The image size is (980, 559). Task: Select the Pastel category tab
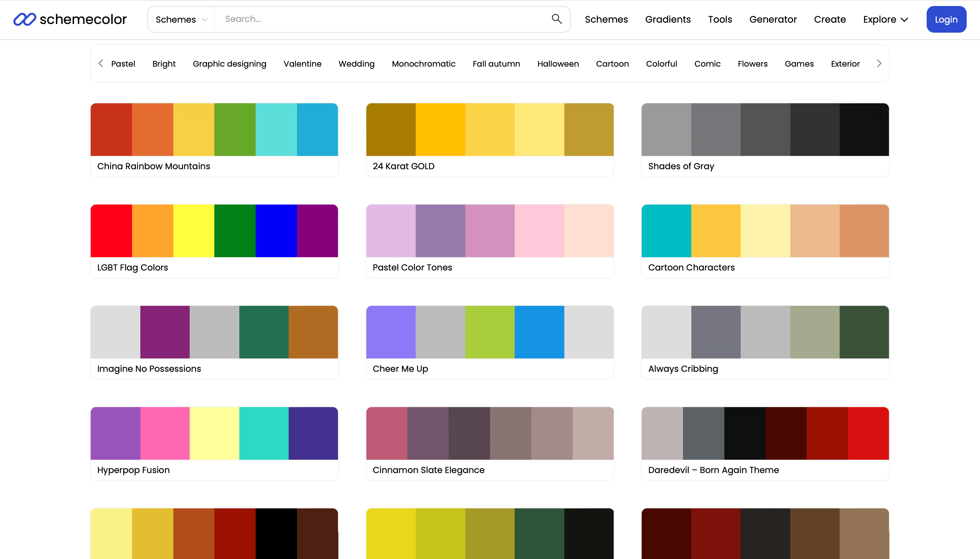[123, 64]
